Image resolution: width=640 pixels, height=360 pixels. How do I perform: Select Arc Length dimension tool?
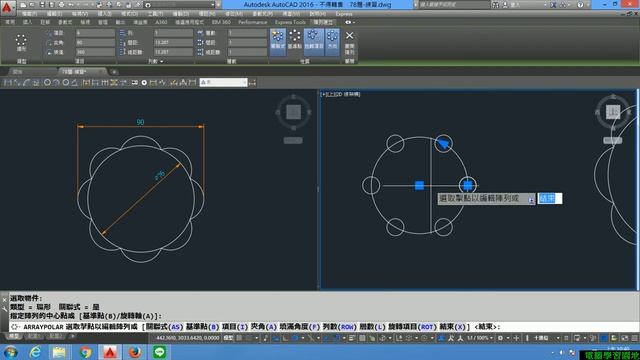click(27, 82)
